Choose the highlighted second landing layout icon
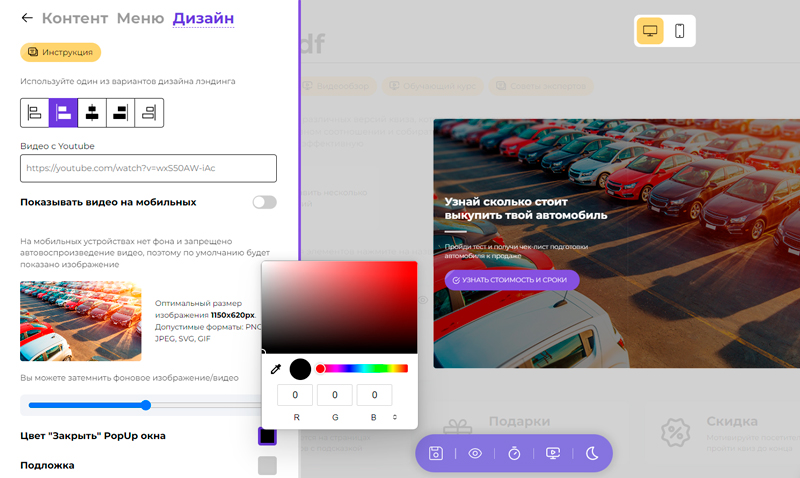Viewport: 800px width, 478px height. 63,113
